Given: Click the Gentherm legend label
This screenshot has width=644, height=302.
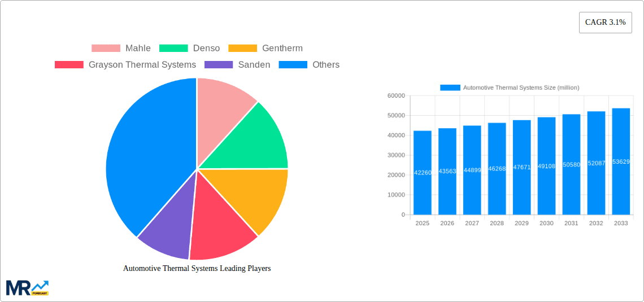Looking at the screenshot, I should 282,49.
